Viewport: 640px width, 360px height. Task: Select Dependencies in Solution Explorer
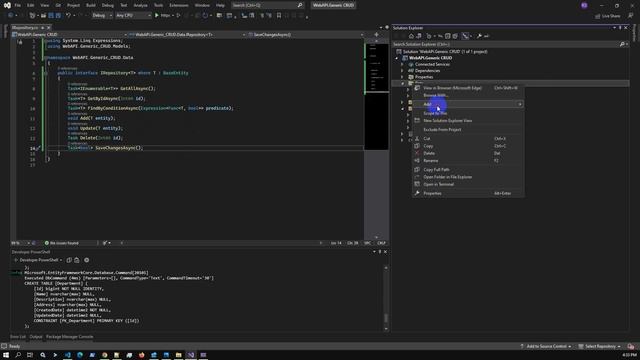coord(427,71)
